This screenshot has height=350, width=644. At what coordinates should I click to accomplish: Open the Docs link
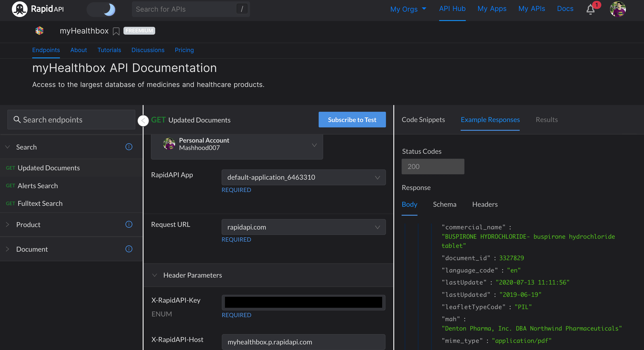coord(565,9)
